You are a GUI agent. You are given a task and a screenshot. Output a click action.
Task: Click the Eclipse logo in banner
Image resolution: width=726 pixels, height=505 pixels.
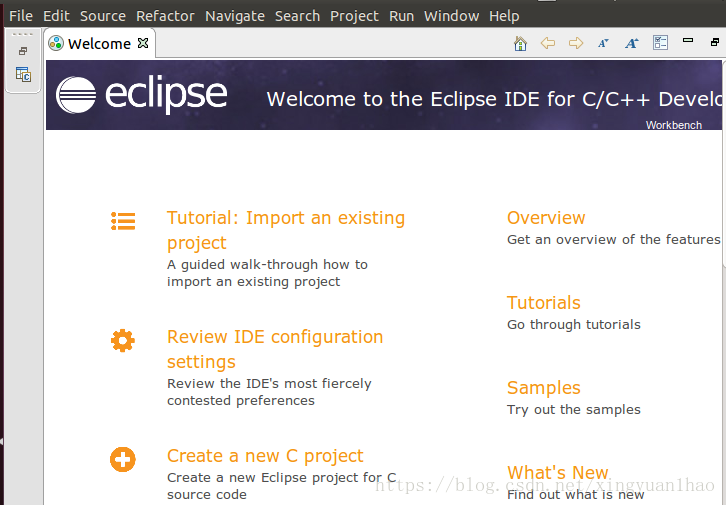pos(142,95)
